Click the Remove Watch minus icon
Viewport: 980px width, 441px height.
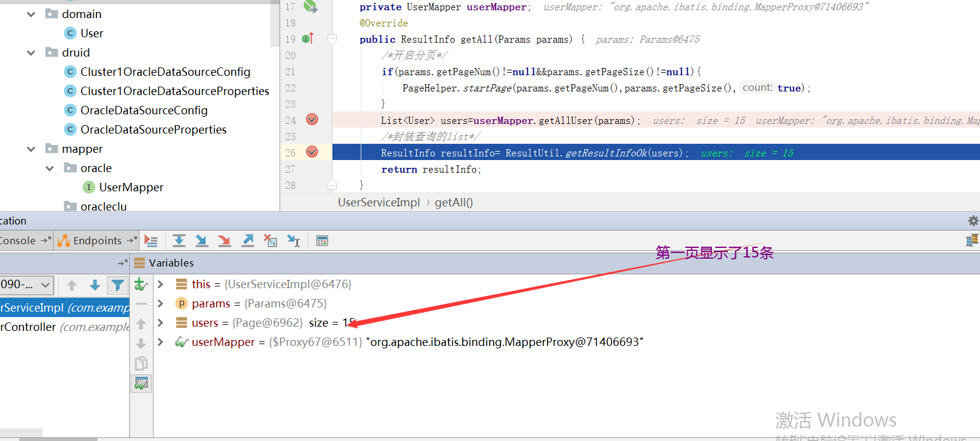[141, 304]
